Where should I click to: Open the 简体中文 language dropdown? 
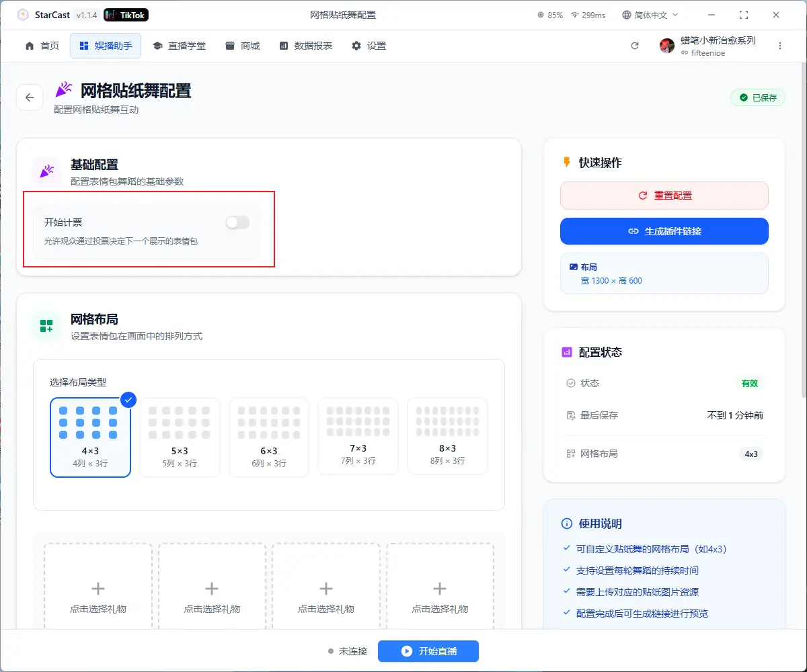(650, 15)
